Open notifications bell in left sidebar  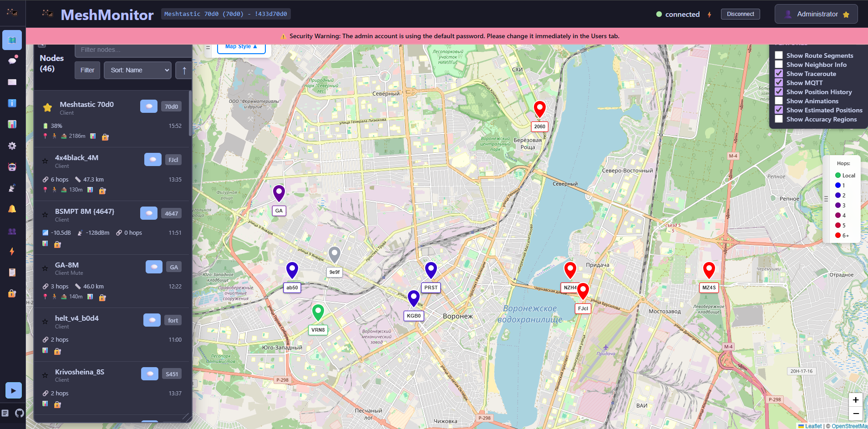[12, 209]
